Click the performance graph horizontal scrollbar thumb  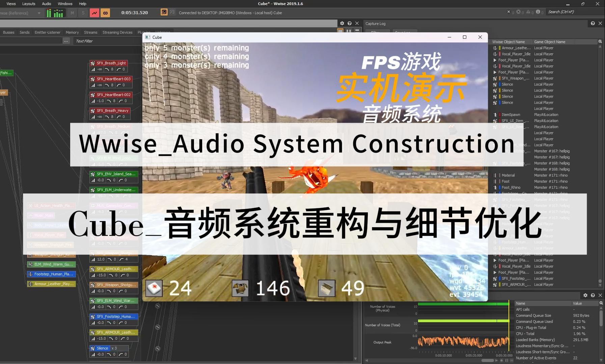point(488,360)
